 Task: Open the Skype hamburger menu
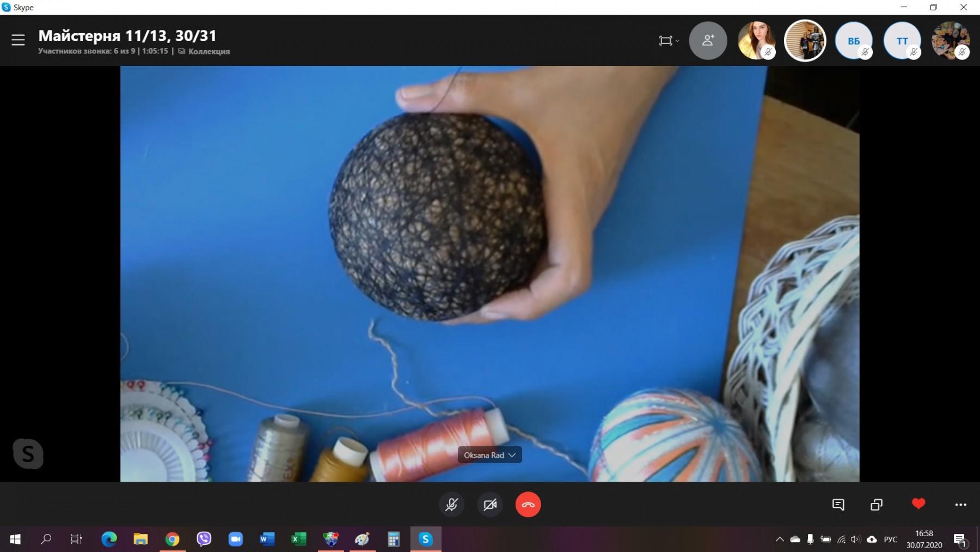click(x=18, y=40)
